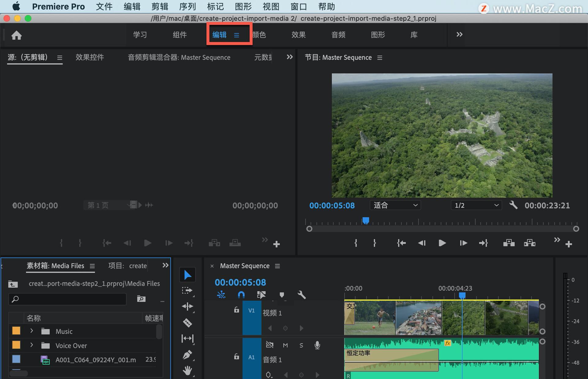Click the Program Monitor timecode 00:00:05:08
The width and height of the screenshot is (588, 379).
332,205
